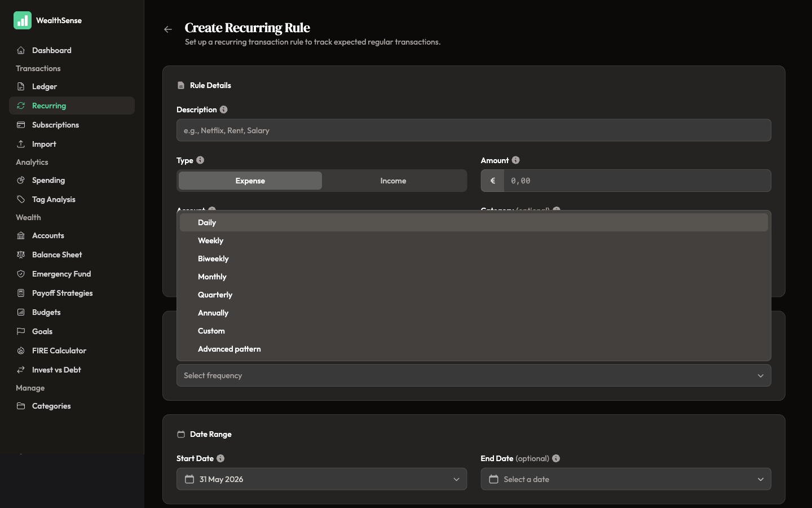The image size is (812, 508).
Task: Go to Subscriptions in the sidebar
Action: pyautogui.click(x=72, y=125)
